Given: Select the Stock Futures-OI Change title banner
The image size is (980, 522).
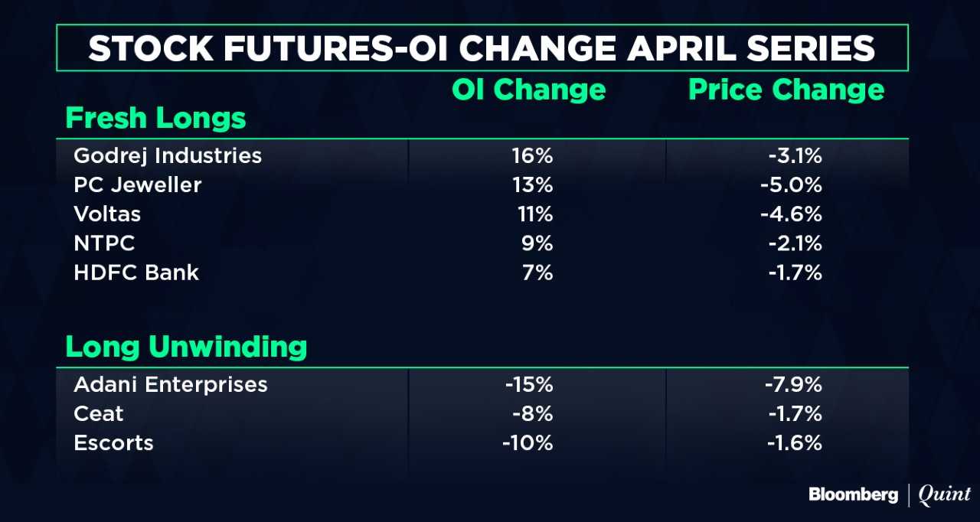Looking at the screenshot, I should point(482,49).
